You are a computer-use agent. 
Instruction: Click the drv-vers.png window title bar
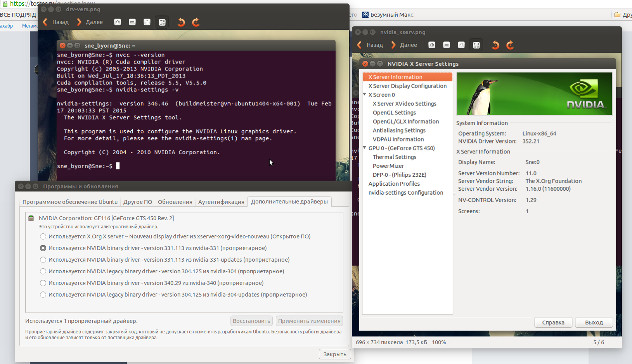point(194,9)
